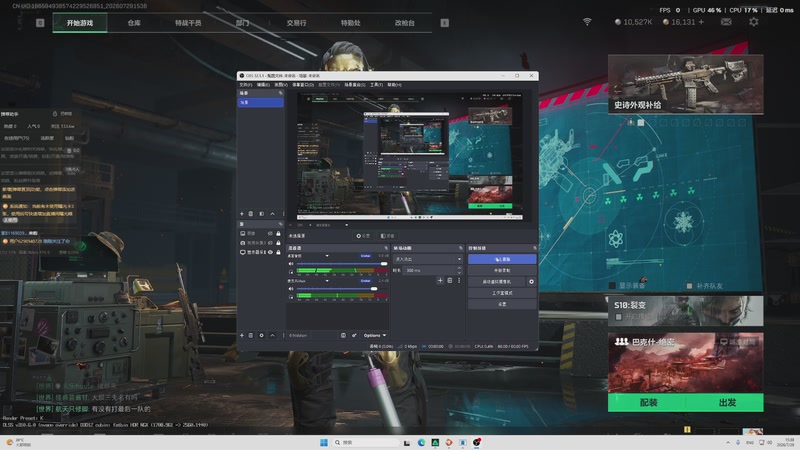Hide the display capture source via eye icon

tap(270, 252)
